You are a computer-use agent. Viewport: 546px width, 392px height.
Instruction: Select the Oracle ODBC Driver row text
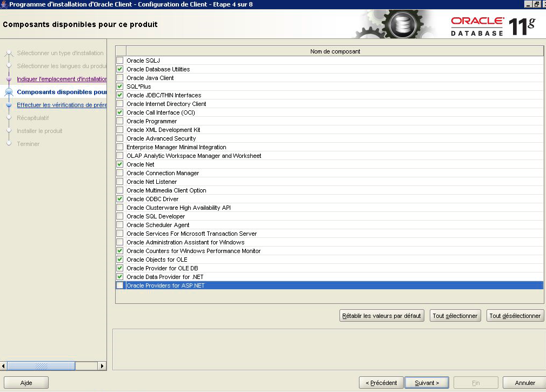click(x=152, y=199)
